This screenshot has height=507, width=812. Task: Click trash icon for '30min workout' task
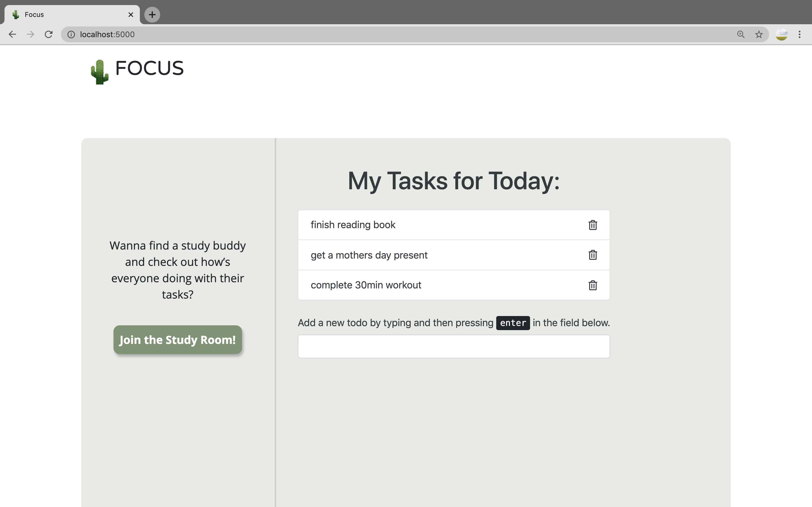click(x=593, y=285)
